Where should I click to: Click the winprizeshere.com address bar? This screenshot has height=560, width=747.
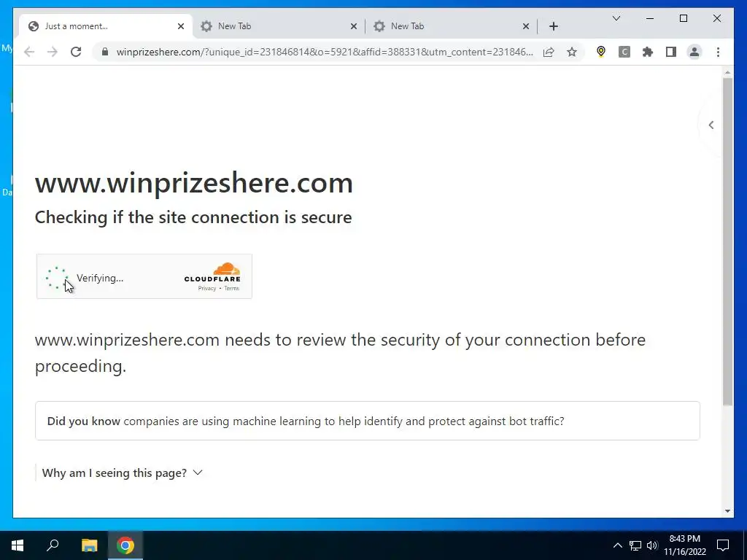pyautogui.click(x=324, y=52)
